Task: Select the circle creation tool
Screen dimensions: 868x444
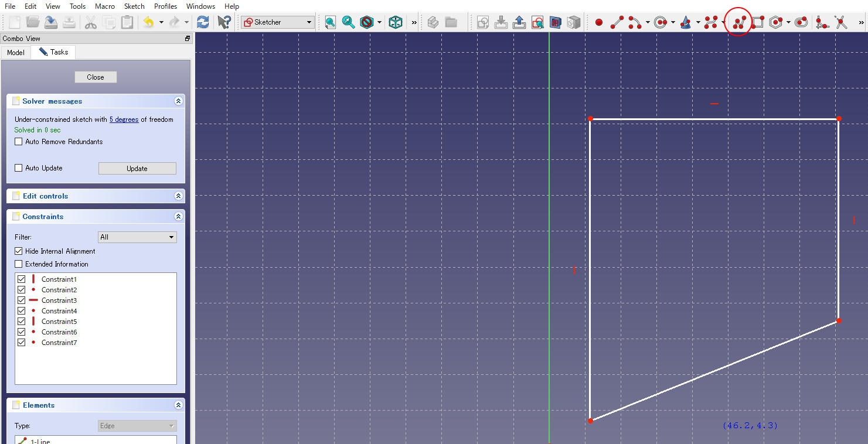Action: (661, 22)
